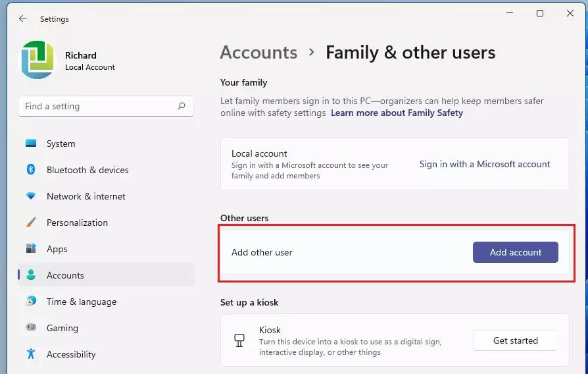Open Learn more about Family Safety link
This screenshot has width=588, height=374.
pyautogui.click(x=397, y=113)
